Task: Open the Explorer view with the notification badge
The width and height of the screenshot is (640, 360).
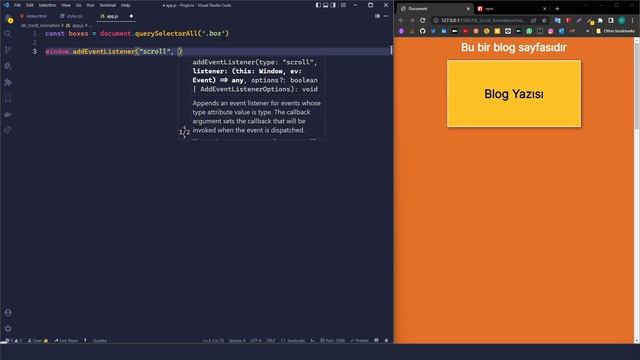Action: point(9,18)
